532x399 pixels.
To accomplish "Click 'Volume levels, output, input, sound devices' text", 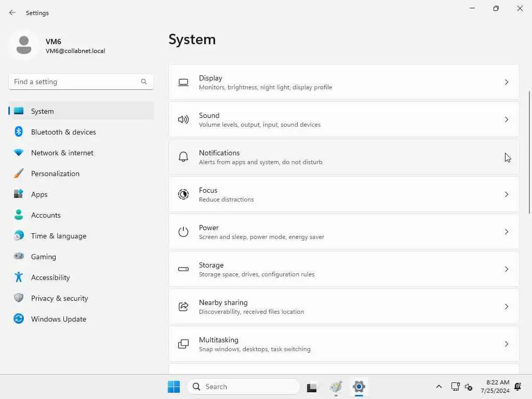I will (260, 125).
